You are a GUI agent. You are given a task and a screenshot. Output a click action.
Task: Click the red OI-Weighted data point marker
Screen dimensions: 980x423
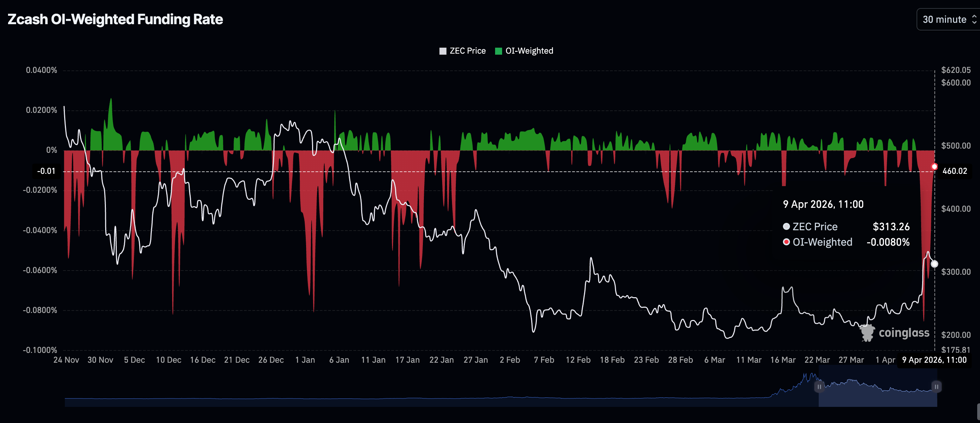934,166
